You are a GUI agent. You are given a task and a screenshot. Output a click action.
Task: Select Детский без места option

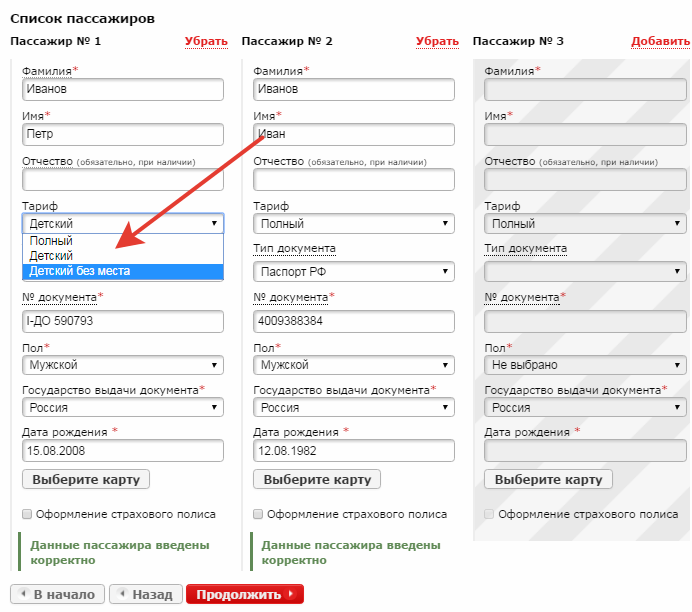123,271
